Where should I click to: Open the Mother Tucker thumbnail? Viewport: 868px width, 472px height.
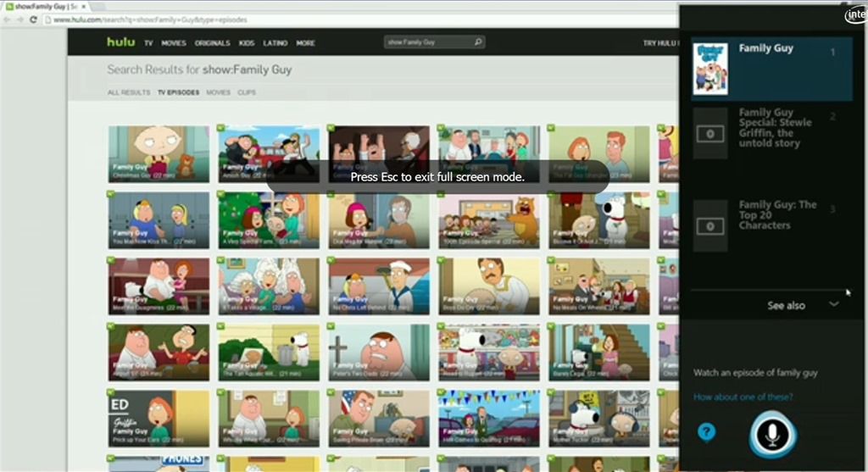coord(599,419)
